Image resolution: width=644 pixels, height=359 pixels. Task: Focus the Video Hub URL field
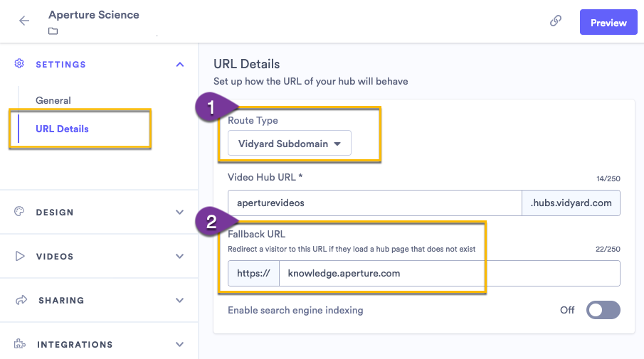click(374, 203)
